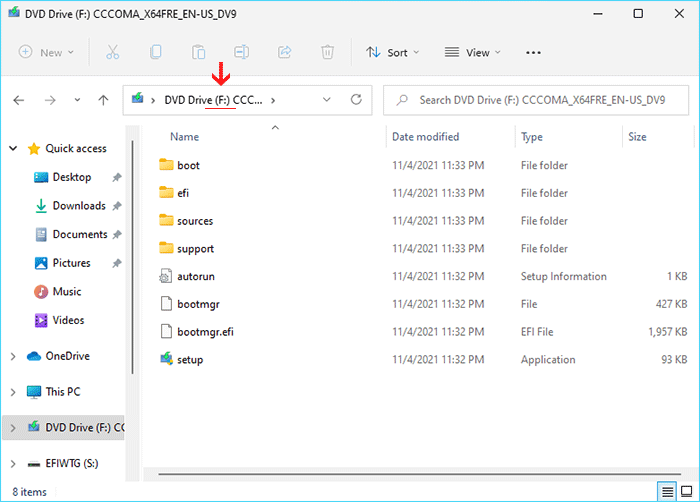Select the boot folder icon
This screenshot has width=700, height=502.
coord(166,165)
